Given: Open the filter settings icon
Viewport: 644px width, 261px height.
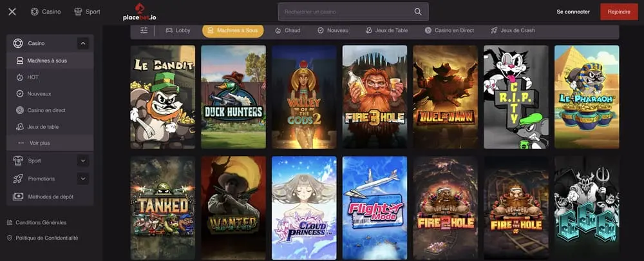Looking at the screenshot, I should [144, 30].
